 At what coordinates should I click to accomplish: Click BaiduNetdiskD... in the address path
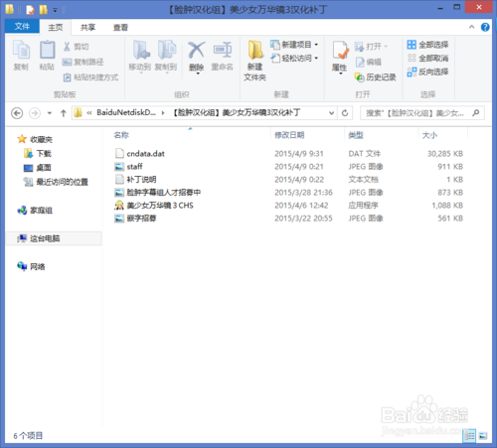pos(126,112)
